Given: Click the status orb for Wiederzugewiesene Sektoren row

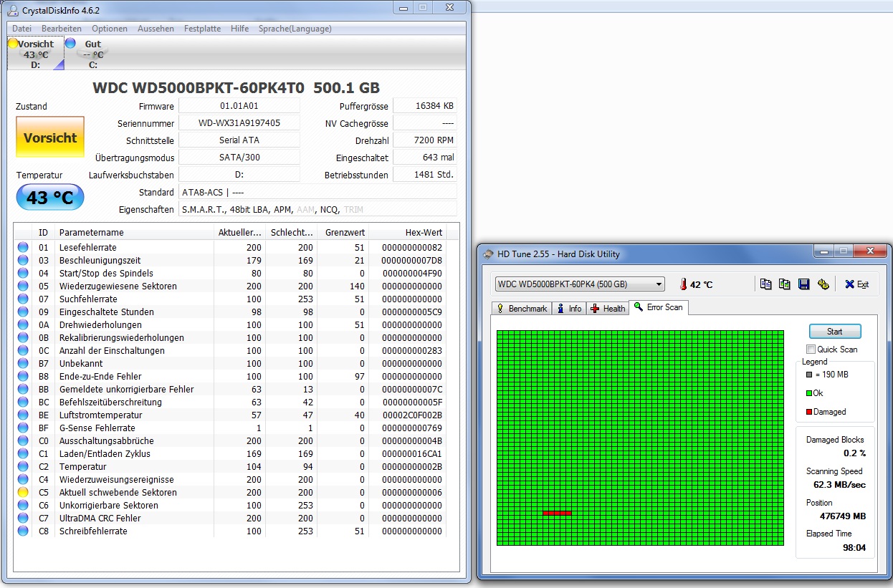Looking at the screenshot, I should [23, 286].
